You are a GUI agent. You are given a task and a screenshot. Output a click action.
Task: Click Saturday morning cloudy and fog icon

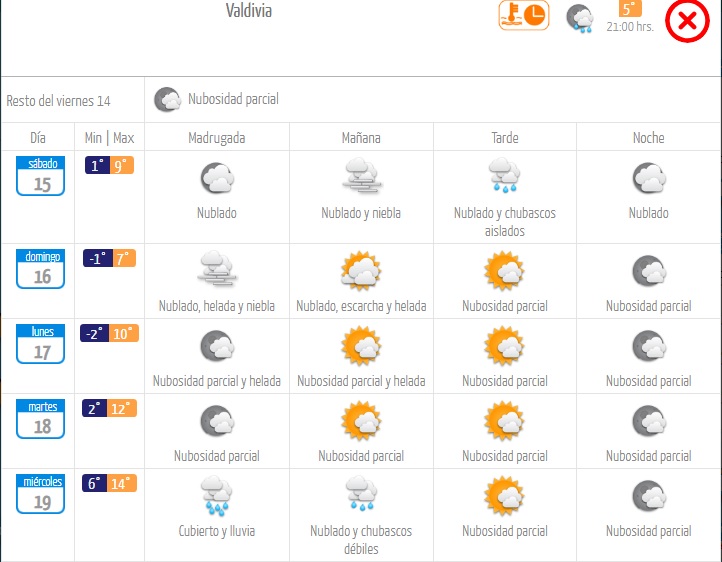point(361,175)
